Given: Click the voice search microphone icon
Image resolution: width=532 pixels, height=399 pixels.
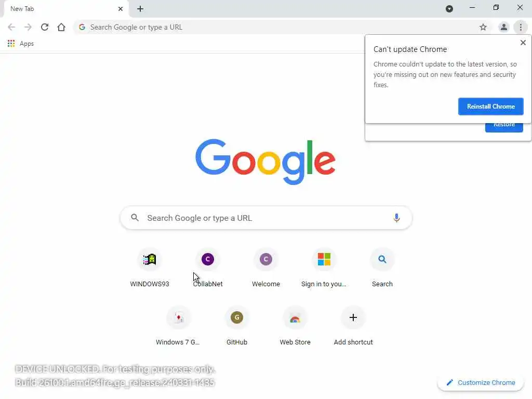Looking at the screenshot, I should click(x=396, y=218).
